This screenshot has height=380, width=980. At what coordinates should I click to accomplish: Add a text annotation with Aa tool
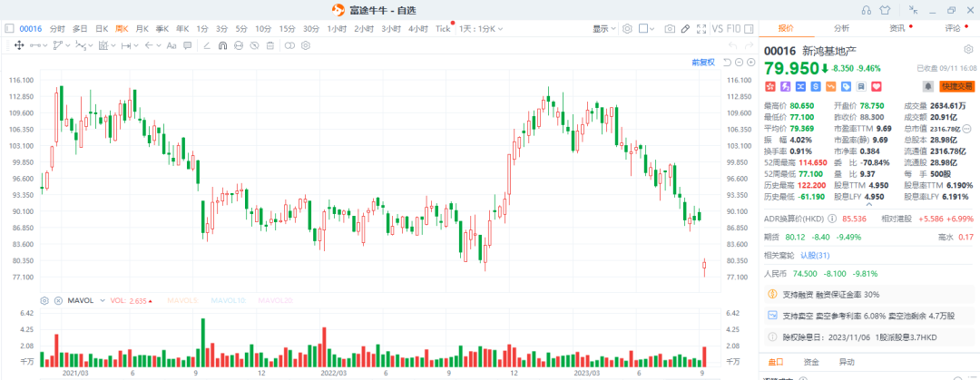[171, 45]
